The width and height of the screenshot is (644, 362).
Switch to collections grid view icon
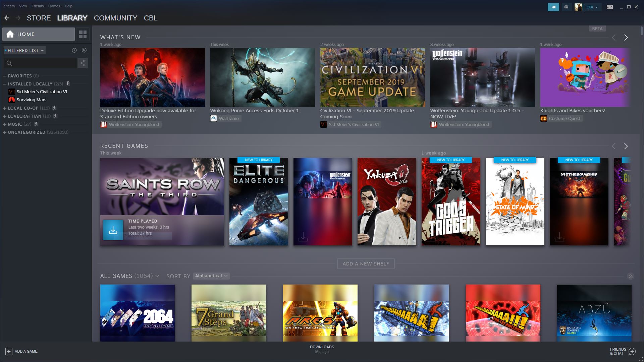pyautogui.click(x=83, y=34)
